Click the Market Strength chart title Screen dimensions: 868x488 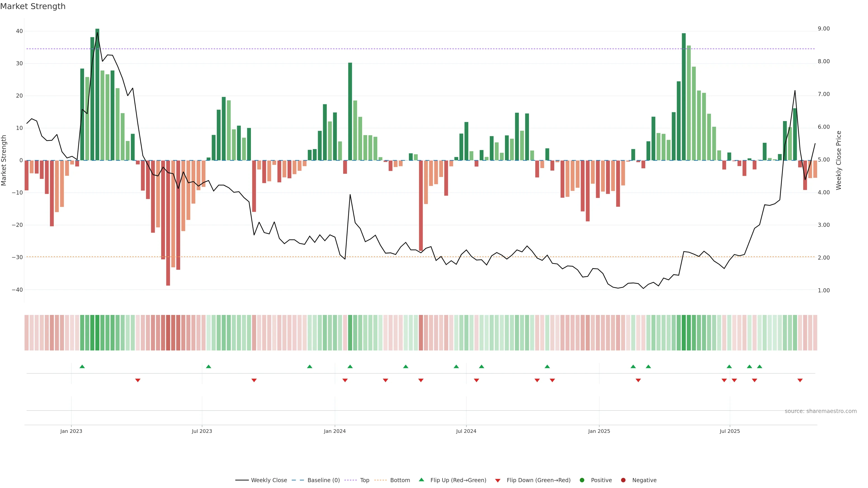pyautogui.click(x=33, y=6)
